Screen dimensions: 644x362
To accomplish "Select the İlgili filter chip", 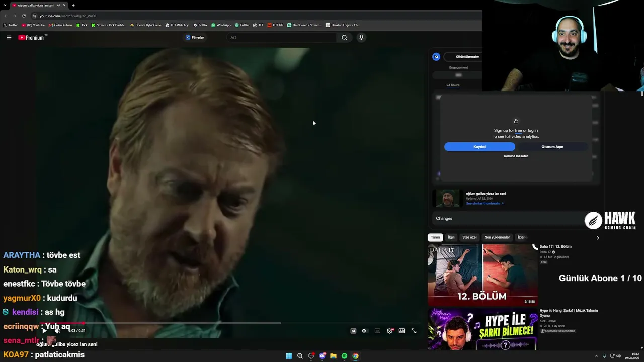I will click(451, 237).
